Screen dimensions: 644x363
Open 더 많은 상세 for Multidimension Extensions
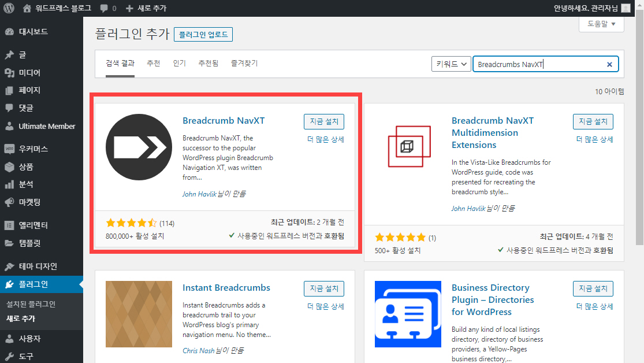click(x=595, y=139)
